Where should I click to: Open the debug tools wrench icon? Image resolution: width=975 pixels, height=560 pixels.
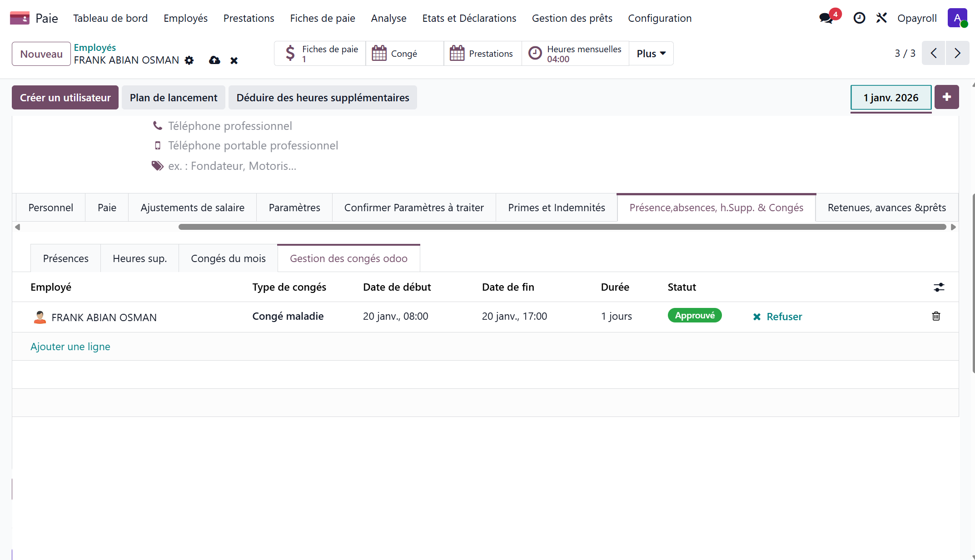(881, 18)
